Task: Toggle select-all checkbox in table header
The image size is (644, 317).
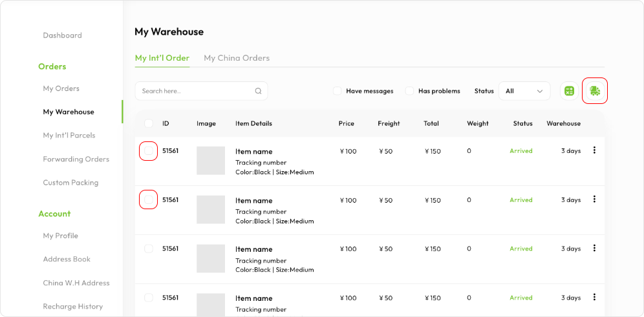Action: (x=149, y=123)
